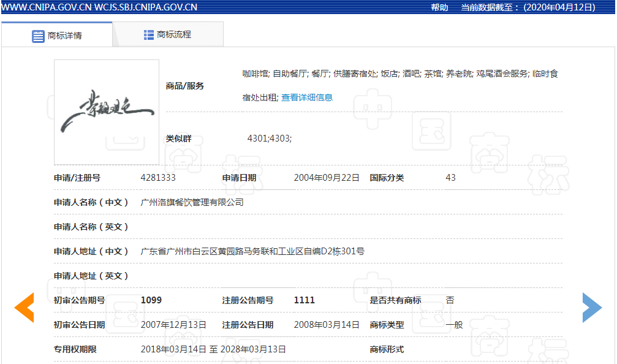Click the handwritten trademark image
Screen dimensions: 617x364
coord(107,112)
